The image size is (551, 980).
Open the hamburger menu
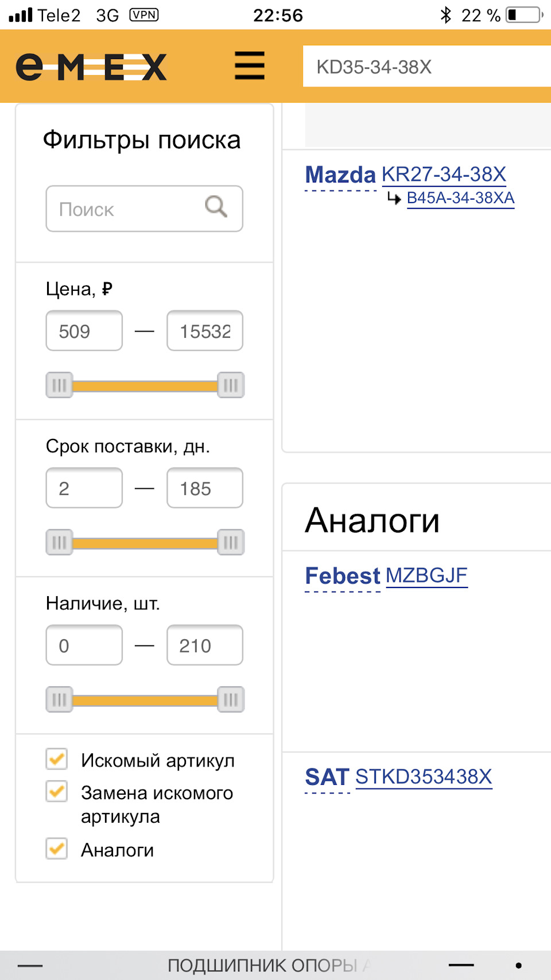[250, 65]
